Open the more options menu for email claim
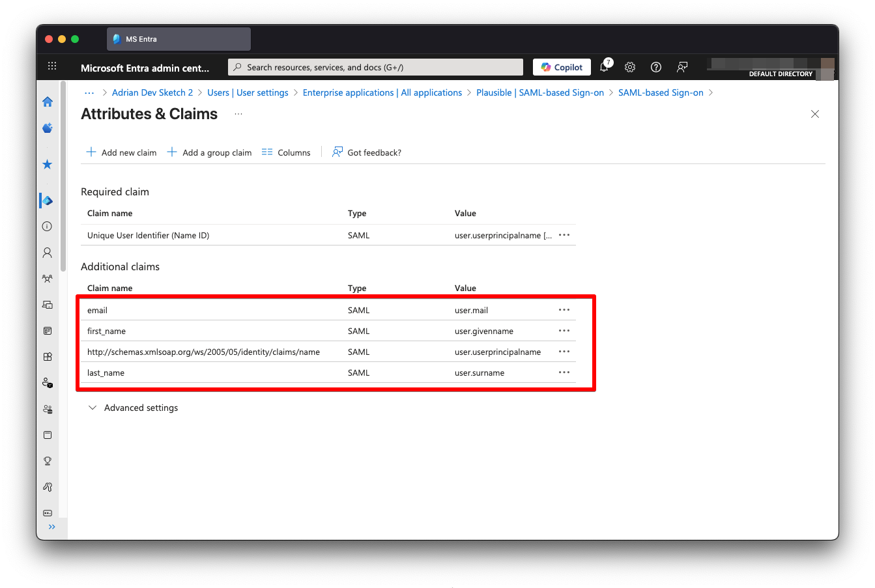The image size is (875, 588). (x=564, y=311)
